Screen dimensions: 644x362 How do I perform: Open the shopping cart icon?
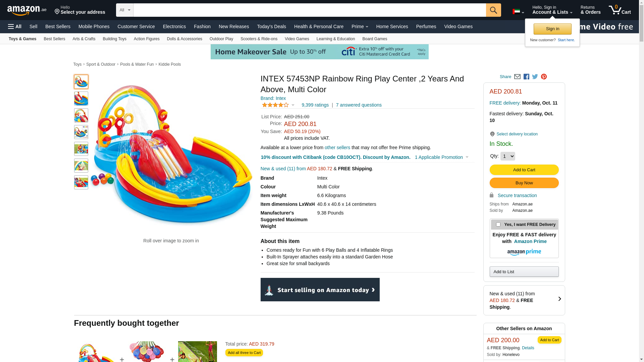pyautogui.click(x=620, y=10)
